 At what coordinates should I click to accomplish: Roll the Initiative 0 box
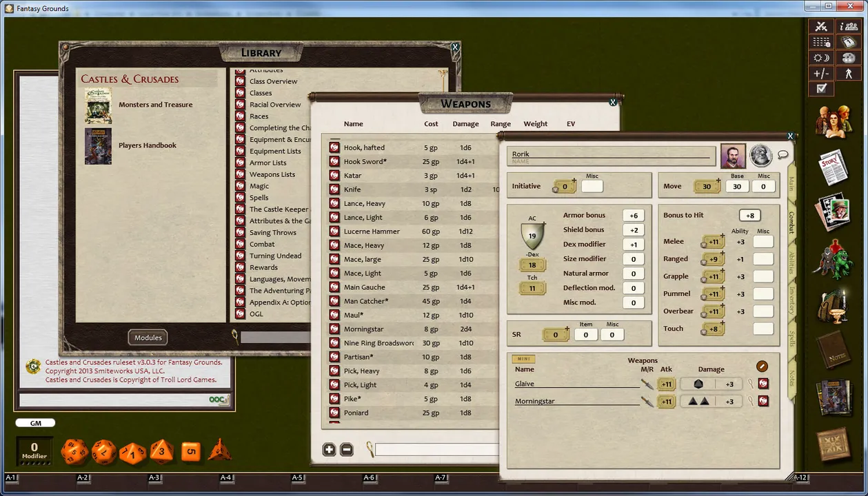pos(565,186)
